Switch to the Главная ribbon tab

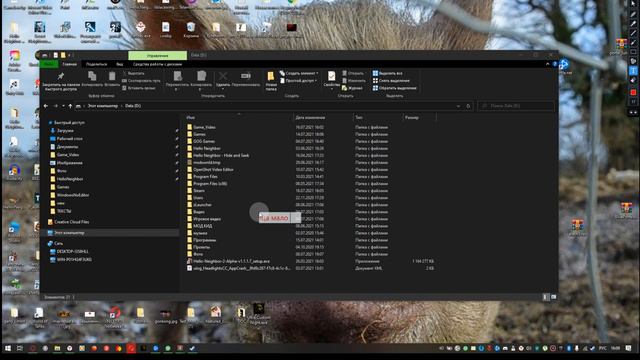[70, 64]
